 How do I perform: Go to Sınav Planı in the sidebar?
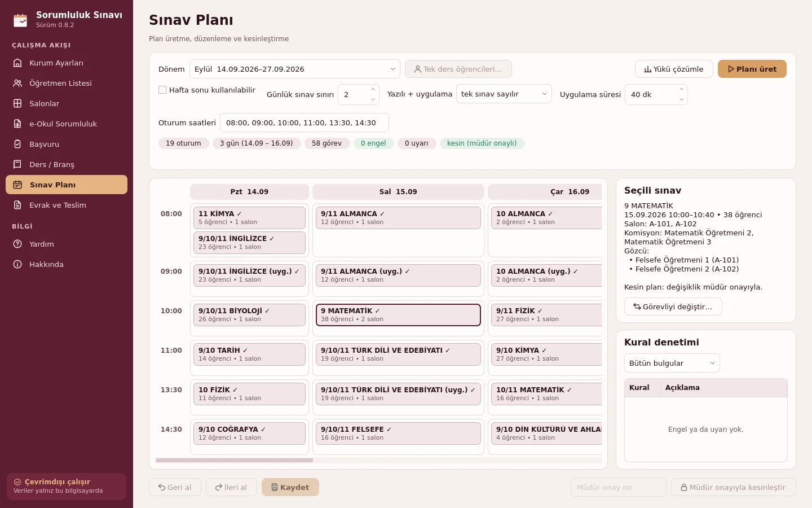click(67, 185)
